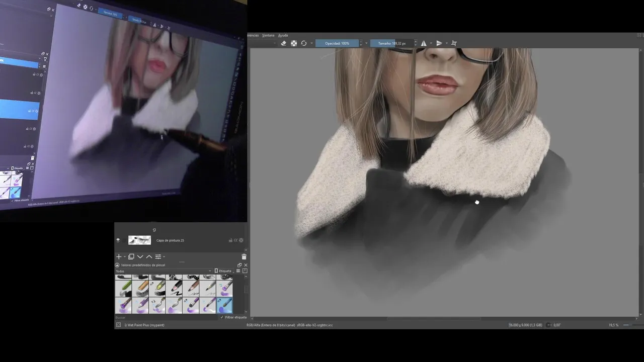Screen dimensions: 644x362
Task: Add a new layer with plus icon
Action: point(119,256)
